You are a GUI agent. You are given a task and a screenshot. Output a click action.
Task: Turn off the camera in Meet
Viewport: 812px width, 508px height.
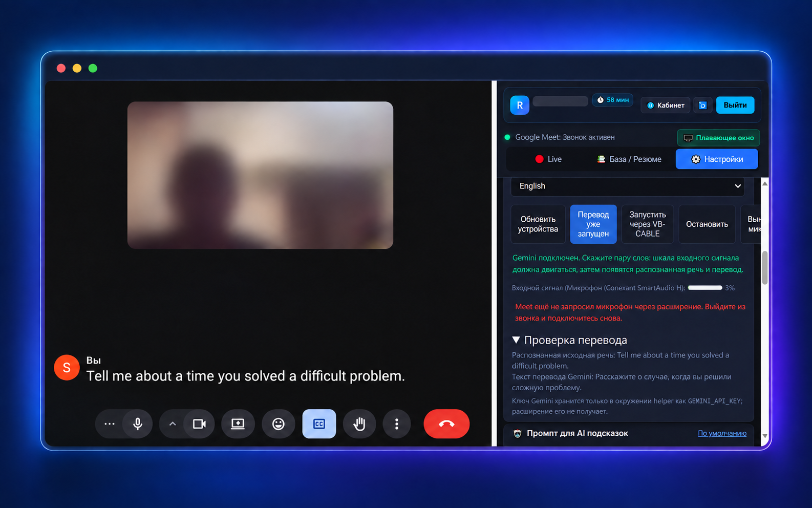(199, 424)
